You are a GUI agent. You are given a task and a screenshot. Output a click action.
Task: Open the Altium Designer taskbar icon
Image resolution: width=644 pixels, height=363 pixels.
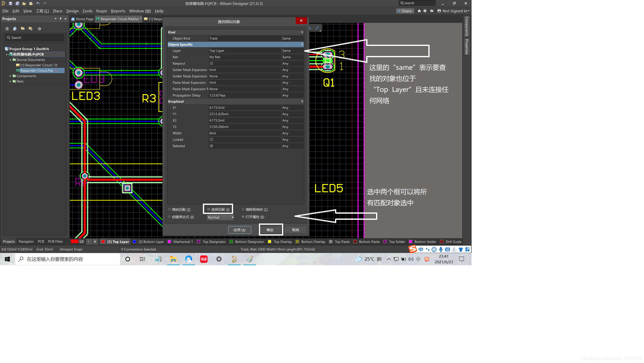click(x=234, y=259)
